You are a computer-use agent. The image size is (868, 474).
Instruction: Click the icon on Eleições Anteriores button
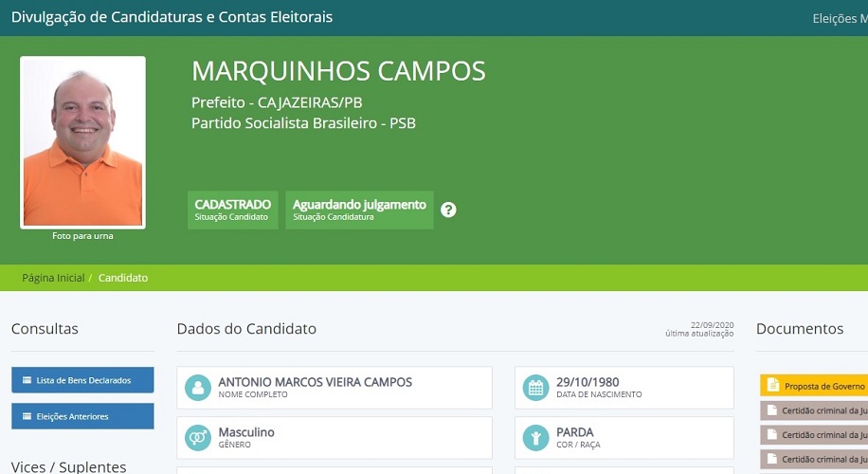coord(27,416)
